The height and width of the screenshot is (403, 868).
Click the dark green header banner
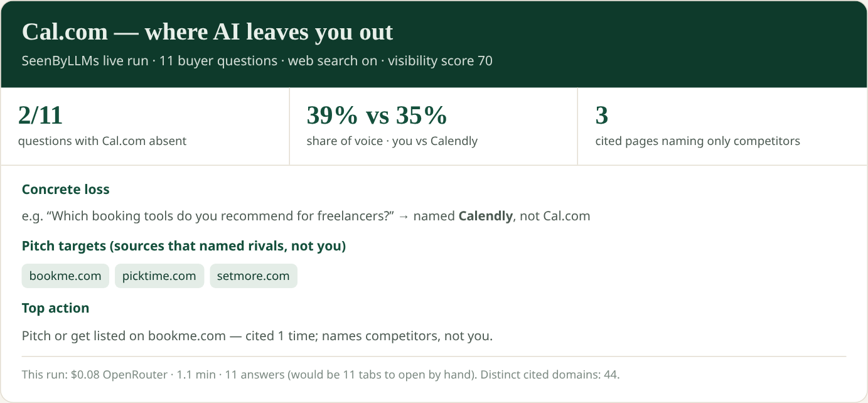(434, 44)
